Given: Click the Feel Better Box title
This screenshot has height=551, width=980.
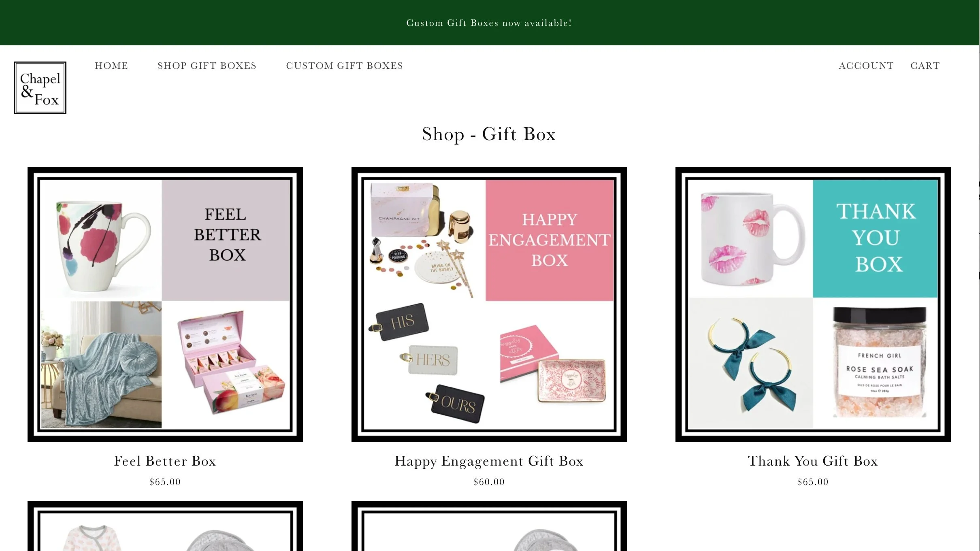Looking at the screenshot, I should coord(165,461).
